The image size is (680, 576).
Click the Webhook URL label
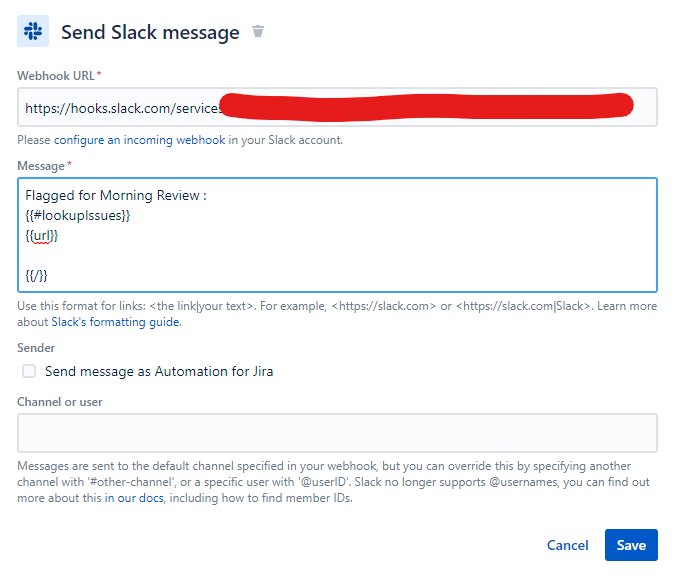tap(56, 76)
